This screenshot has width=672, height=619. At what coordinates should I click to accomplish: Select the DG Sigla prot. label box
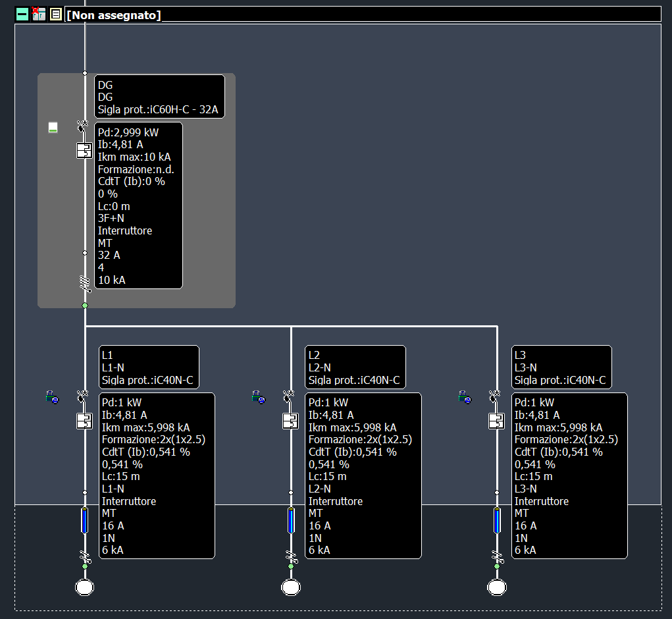[x=159, y=97]
